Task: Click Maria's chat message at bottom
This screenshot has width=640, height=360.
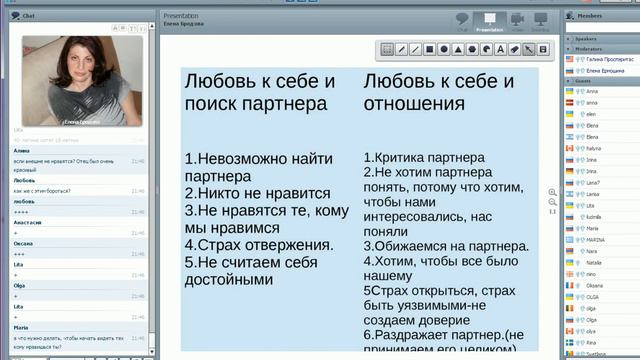Action: [69, 342]
